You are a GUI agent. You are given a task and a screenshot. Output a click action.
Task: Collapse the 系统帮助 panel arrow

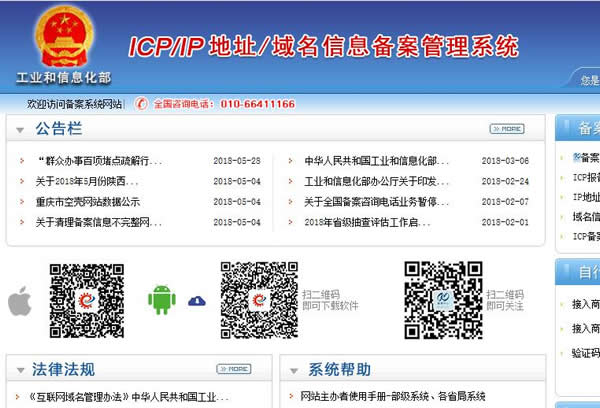tap(294, 369)
